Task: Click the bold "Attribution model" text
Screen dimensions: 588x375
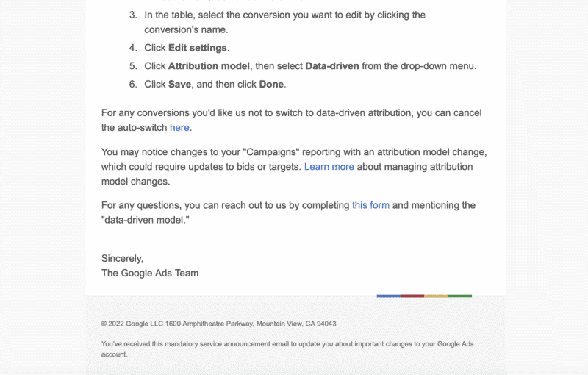Action: click(x=209, y=66)
